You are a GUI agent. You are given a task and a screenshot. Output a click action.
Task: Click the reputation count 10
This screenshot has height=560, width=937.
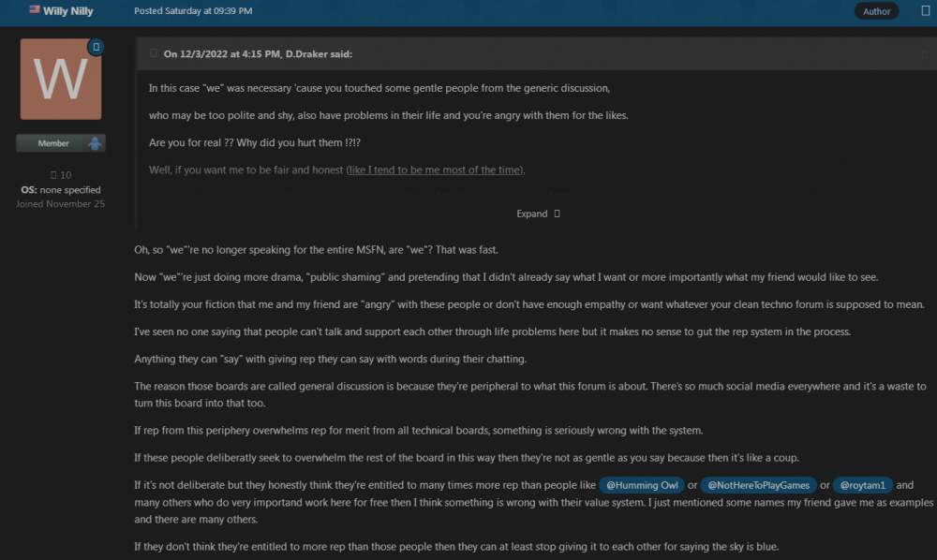click(66, 175)
